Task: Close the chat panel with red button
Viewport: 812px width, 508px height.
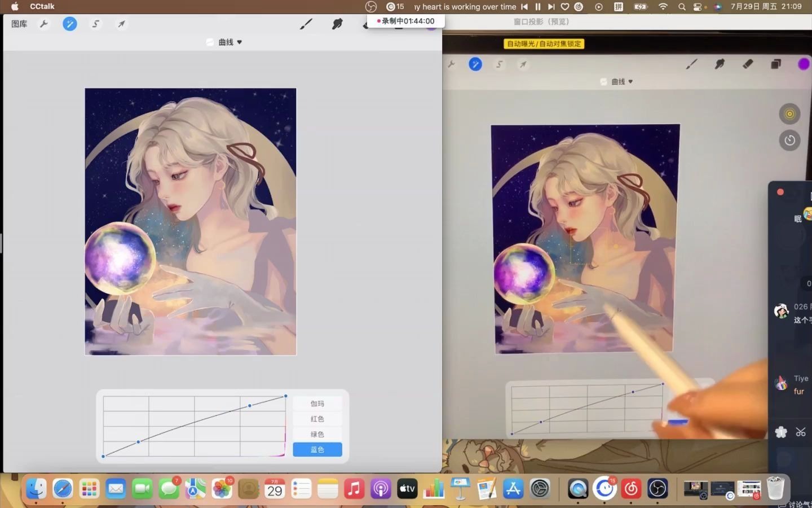Action: coord(780,192)
